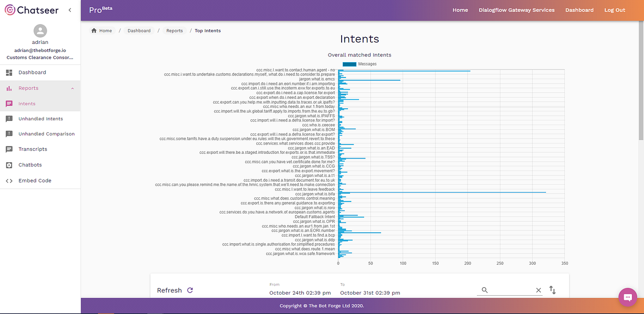Click the Chatbots gear icon
The height and width of the screenshot is (314, 644).
(x=9, y=165)
